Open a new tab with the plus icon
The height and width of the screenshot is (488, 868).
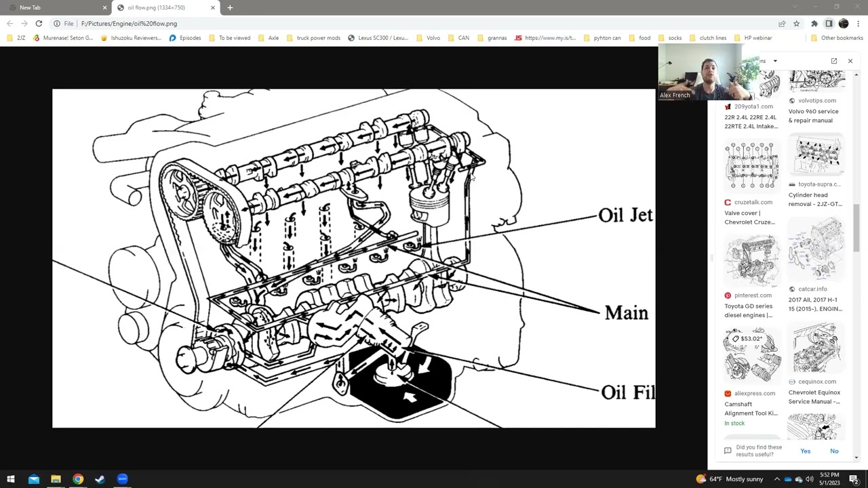click(230, 7)
